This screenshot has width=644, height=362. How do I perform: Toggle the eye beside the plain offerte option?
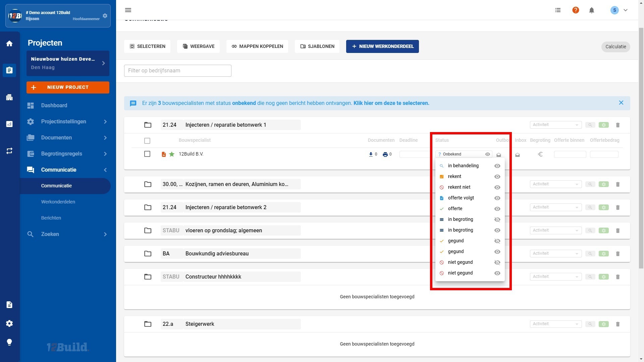497,209
